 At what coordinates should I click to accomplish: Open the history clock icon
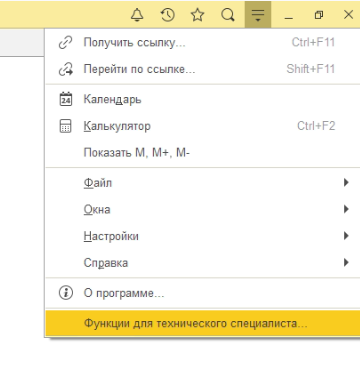point(167,15)
